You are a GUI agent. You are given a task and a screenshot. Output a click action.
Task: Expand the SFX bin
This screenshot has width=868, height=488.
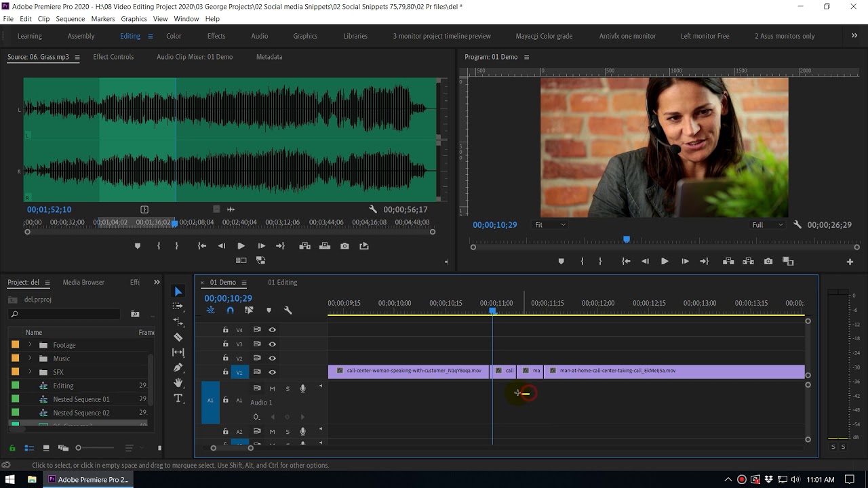coord(30,372)
